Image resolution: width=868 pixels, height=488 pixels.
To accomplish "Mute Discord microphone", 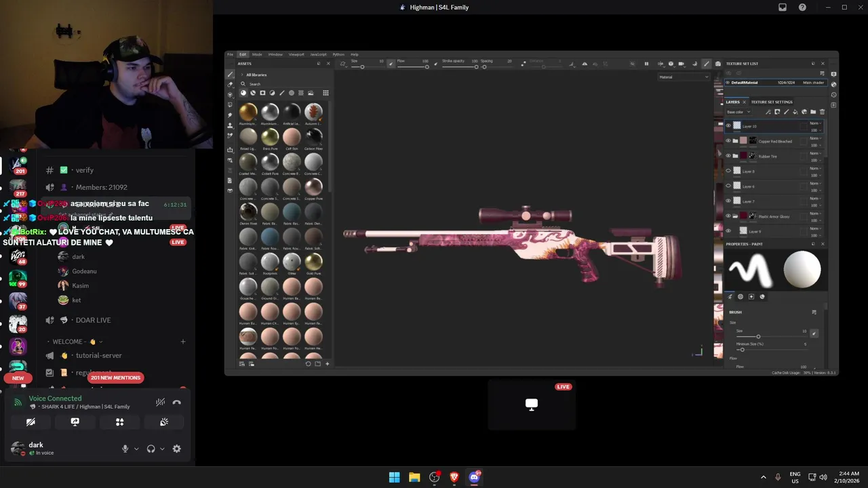I will [125, 449].
